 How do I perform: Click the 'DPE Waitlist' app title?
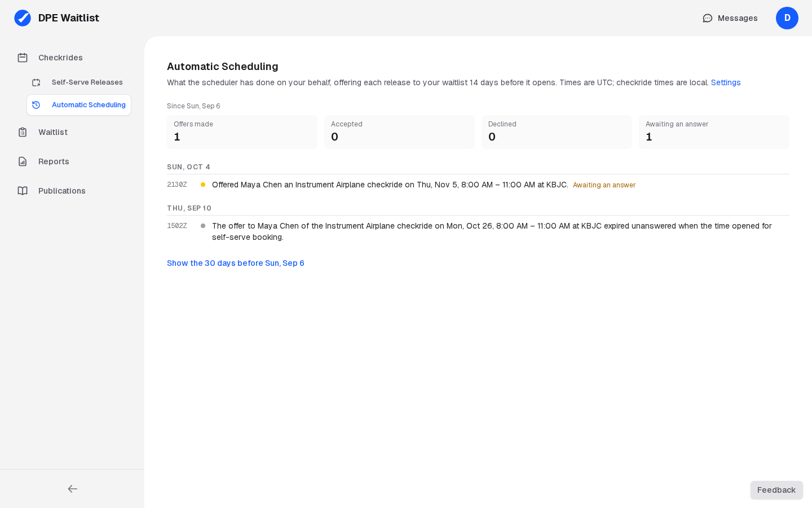69,18
